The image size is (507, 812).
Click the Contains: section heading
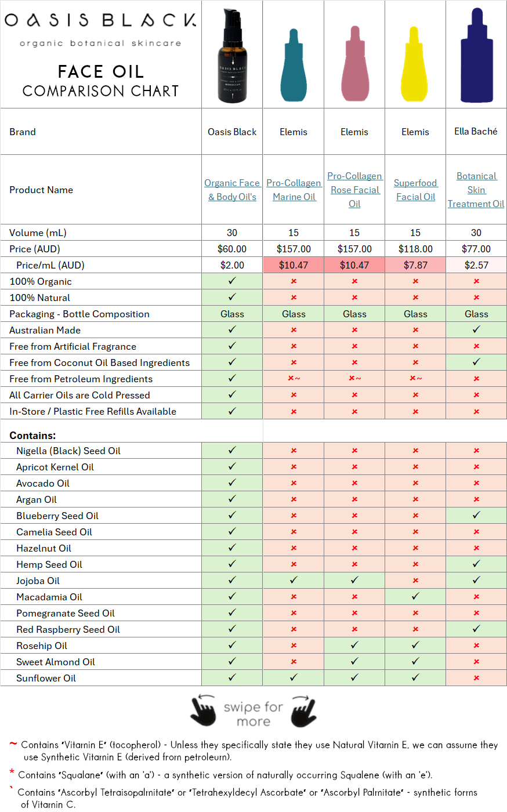coord(32,435)
